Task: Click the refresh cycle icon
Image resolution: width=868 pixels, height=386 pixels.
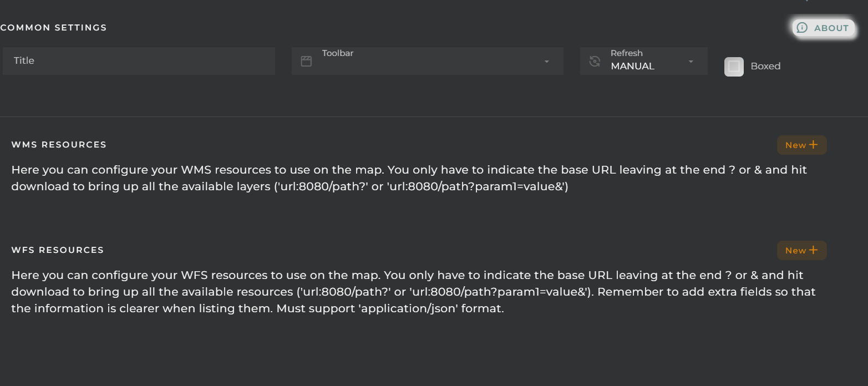Action: (595, 61)
